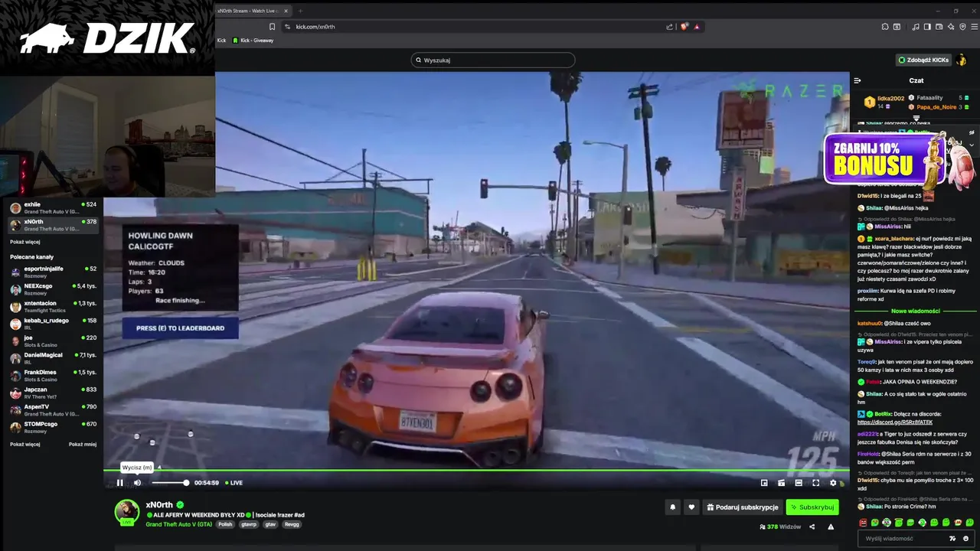
Task: Open AspenTV recommended channel
Action: 54,410
